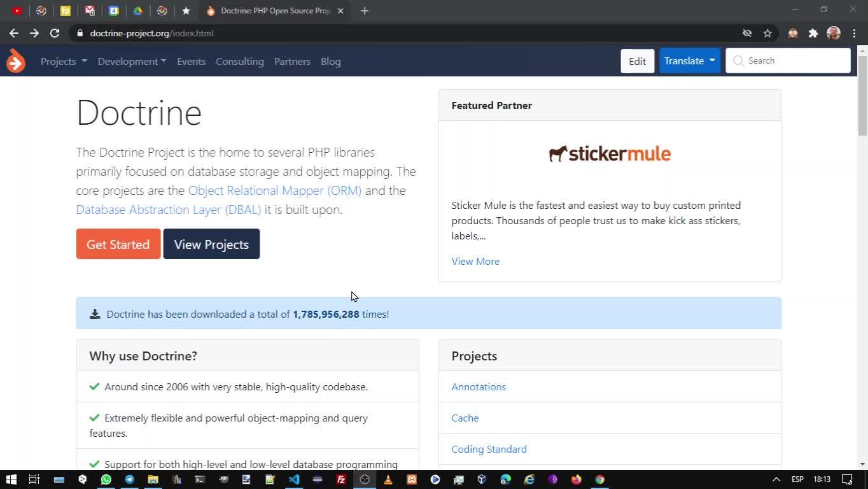Open the pinned Google Calendar tab

[114, 11]
